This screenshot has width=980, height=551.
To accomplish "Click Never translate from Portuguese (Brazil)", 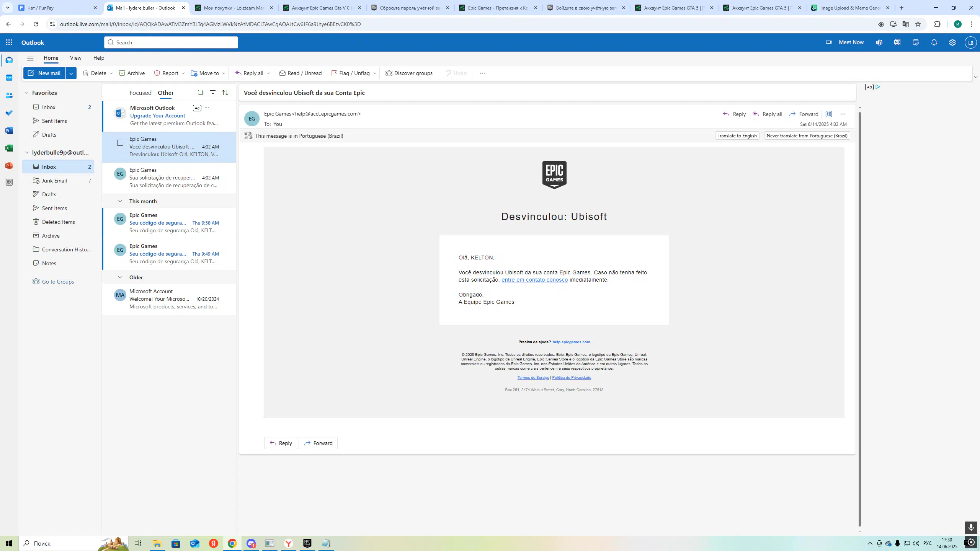I will point(807,136).
